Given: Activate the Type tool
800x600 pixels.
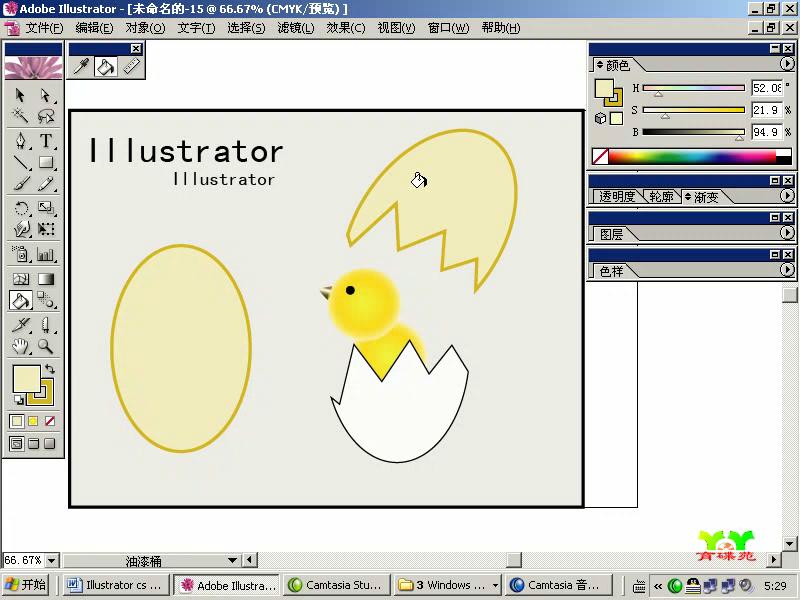Looking at the screenshot, I should (x=45, y=140).
